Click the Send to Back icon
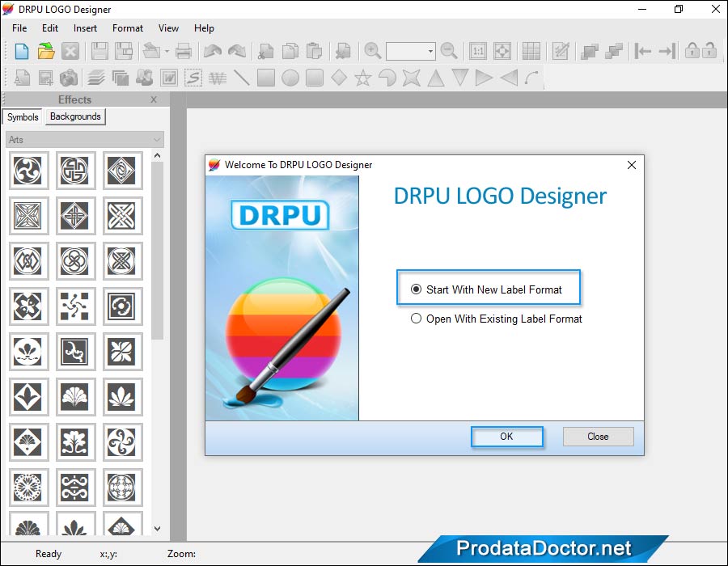Screen dimensions: 728x566 coord(614,51)
